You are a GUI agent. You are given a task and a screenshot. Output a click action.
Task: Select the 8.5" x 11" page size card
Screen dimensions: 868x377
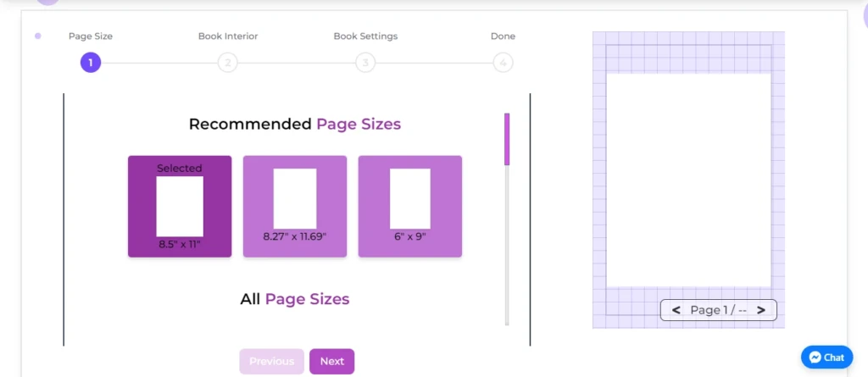(180, 207)
